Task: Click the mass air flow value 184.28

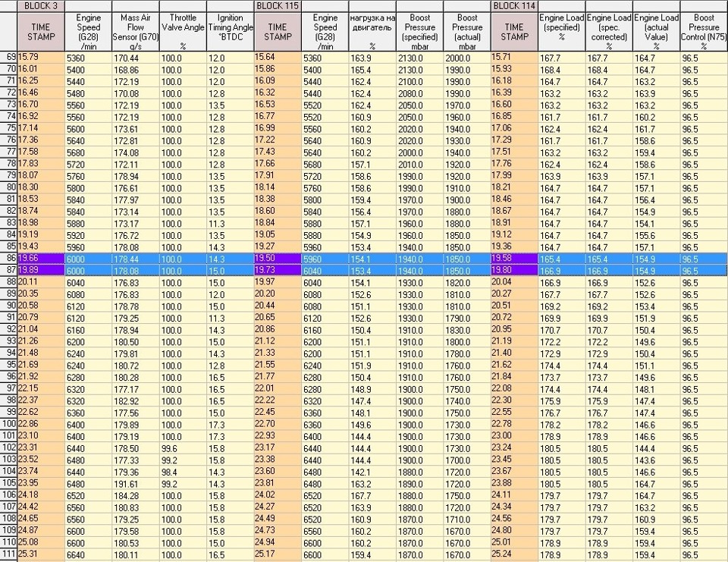Action: pos(136,495)
